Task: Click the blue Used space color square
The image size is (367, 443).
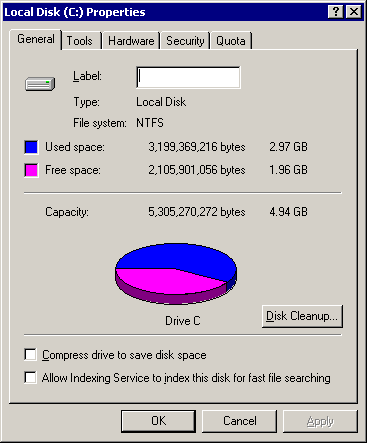Action: click(x=31, y=147)
